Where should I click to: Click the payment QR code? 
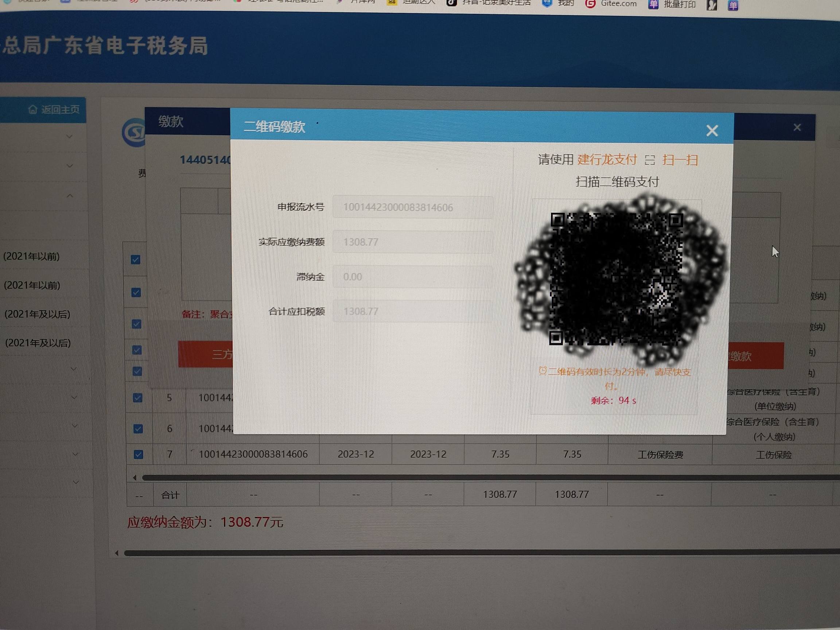617,279
